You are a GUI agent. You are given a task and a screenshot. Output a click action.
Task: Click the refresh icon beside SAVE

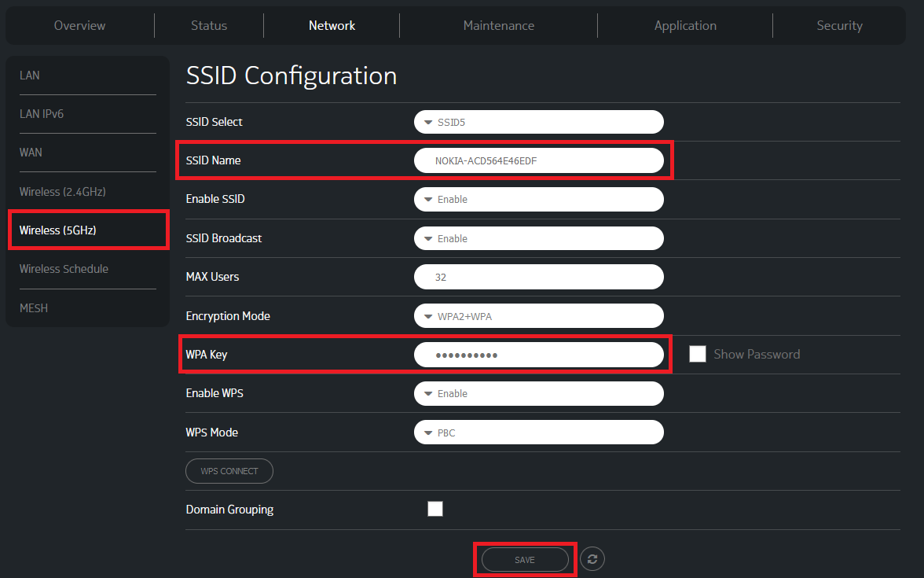click(592, 558)
